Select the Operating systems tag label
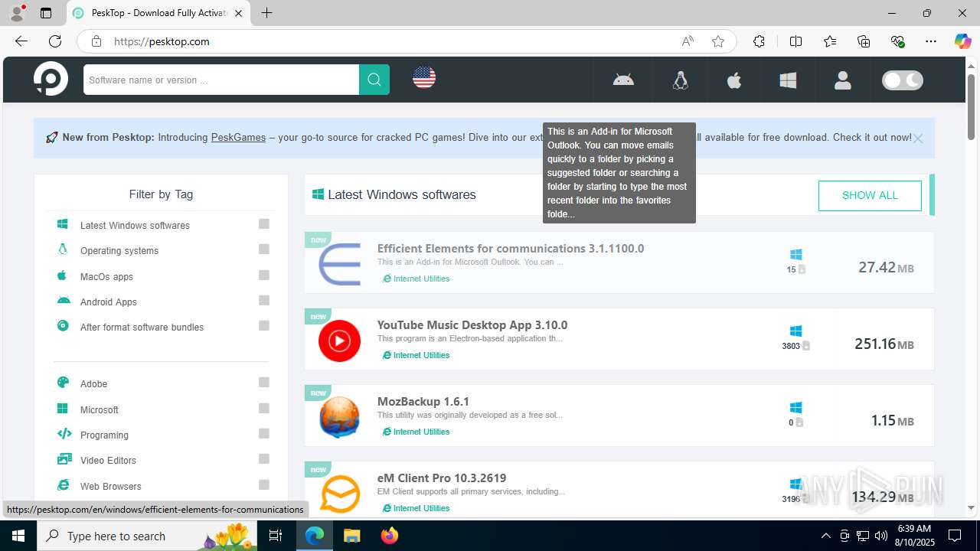The height and width of the screenshot is (551, 980). [119, 251]
